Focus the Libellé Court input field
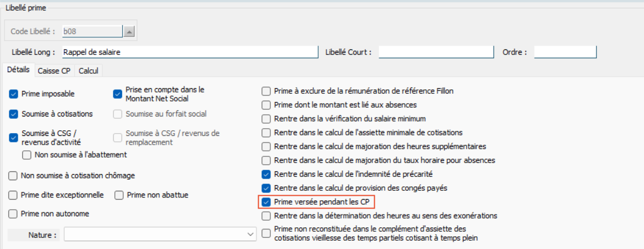The image size is (644, 249). coord(436,52)
